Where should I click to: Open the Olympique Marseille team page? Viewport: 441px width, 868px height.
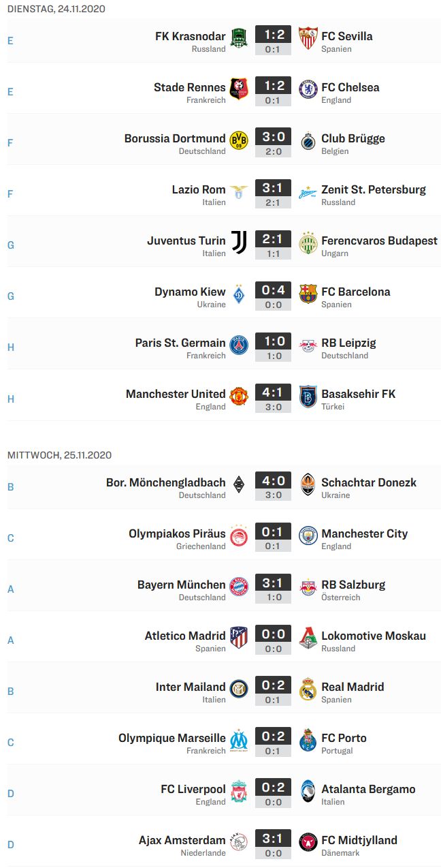point(172,738)
